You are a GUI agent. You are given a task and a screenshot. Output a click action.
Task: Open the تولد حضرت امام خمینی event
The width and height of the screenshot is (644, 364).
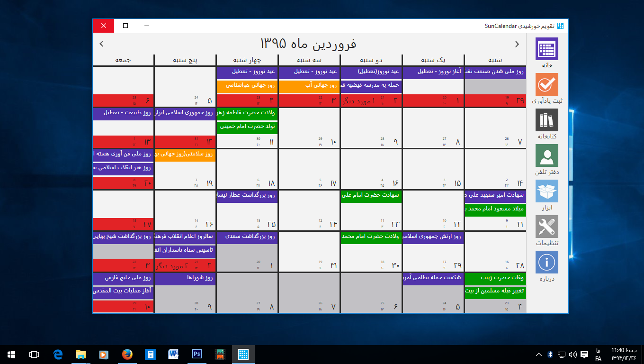click(x=247, y=127)
